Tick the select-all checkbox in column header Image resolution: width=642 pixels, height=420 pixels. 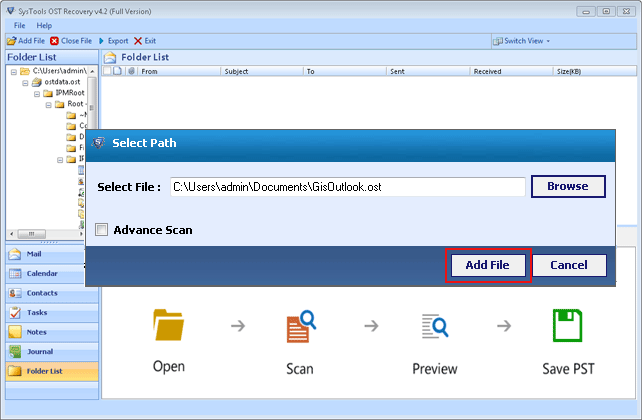point(107,71)
